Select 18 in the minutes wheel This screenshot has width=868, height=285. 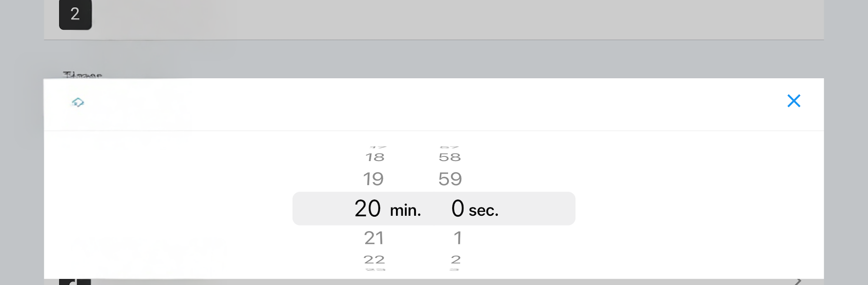point(375,157)
